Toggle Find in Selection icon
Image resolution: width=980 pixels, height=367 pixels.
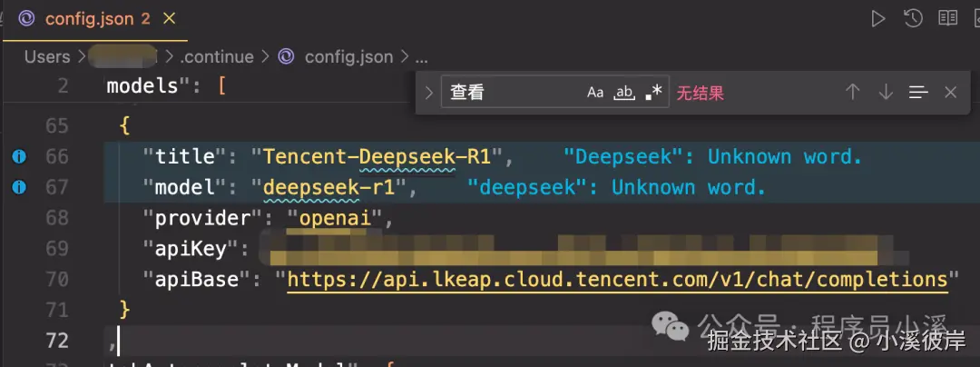(918, 93)
